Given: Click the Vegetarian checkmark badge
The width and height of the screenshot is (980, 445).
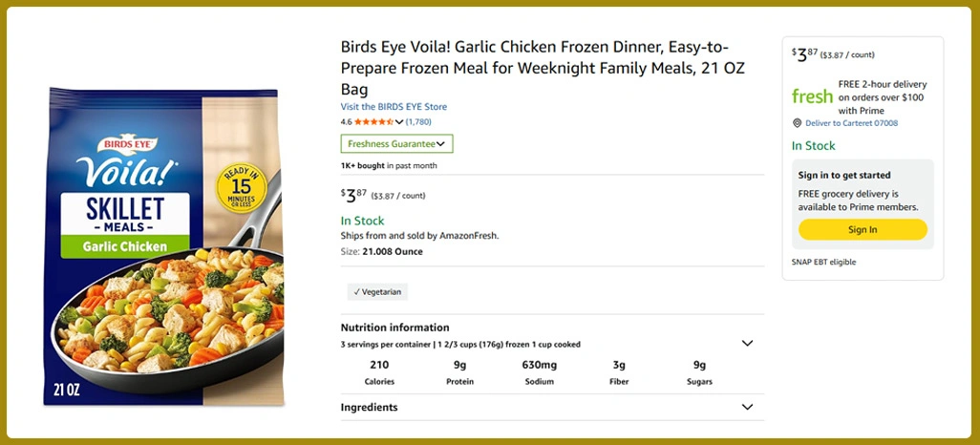Looking at the screenshot, I should (377, 292).
